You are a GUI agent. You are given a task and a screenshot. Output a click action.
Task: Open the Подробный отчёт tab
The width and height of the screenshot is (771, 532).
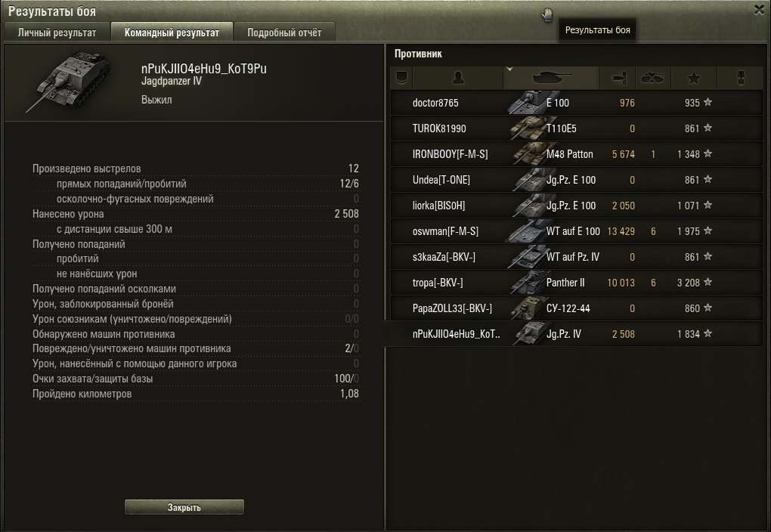click(284, 32)
